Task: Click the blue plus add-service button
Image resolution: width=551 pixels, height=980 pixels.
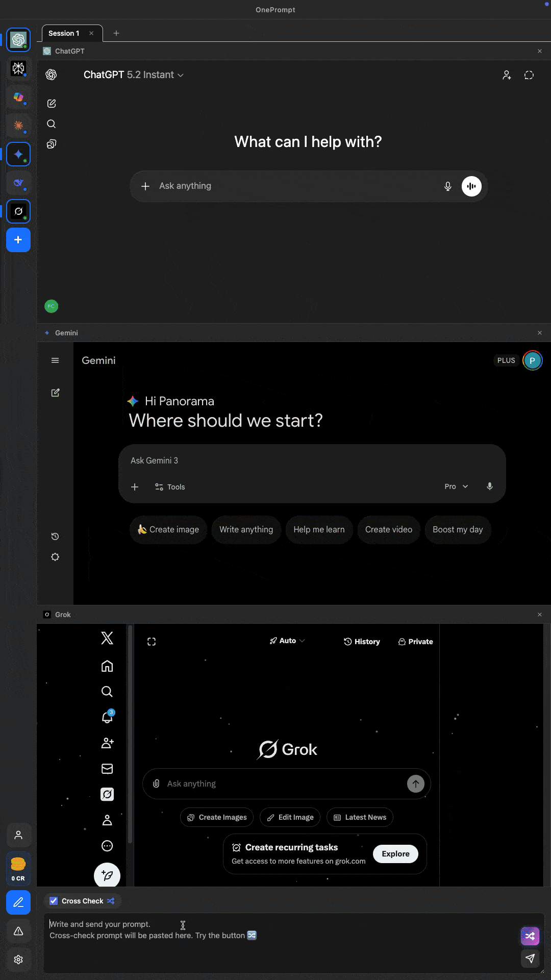Action: click(18, 240)
